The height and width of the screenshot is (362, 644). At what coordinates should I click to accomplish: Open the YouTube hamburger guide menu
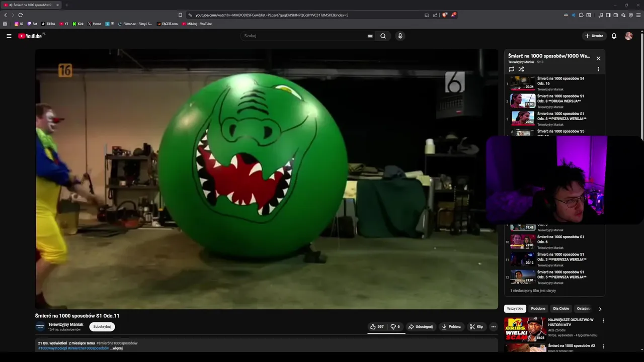[x=9, y=36]
